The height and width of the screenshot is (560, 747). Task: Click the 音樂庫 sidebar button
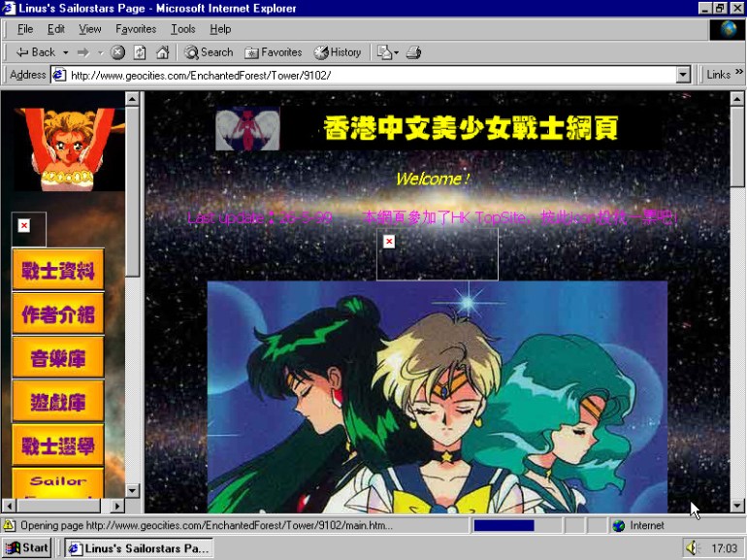point(57,357)
